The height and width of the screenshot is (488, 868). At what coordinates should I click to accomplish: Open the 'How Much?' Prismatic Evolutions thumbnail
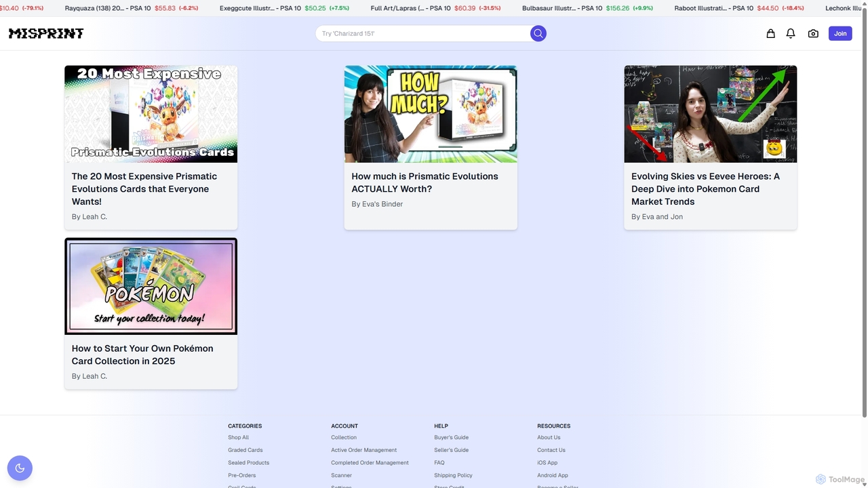coord(431,114)
